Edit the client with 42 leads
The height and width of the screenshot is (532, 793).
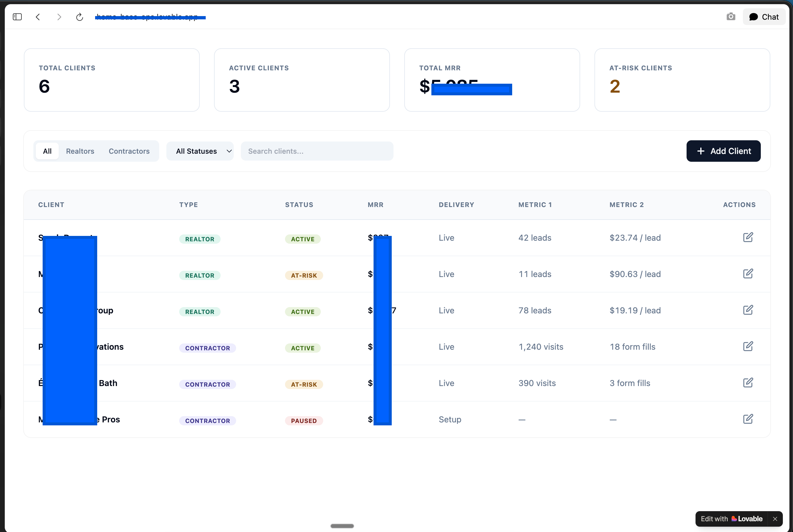click(748, 237)
